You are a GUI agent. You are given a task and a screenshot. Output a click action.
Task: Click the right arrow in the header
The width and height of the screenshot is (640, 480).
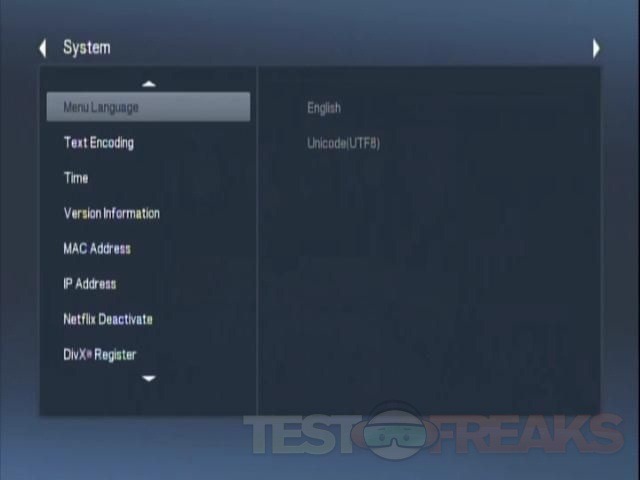click(596, 48)
